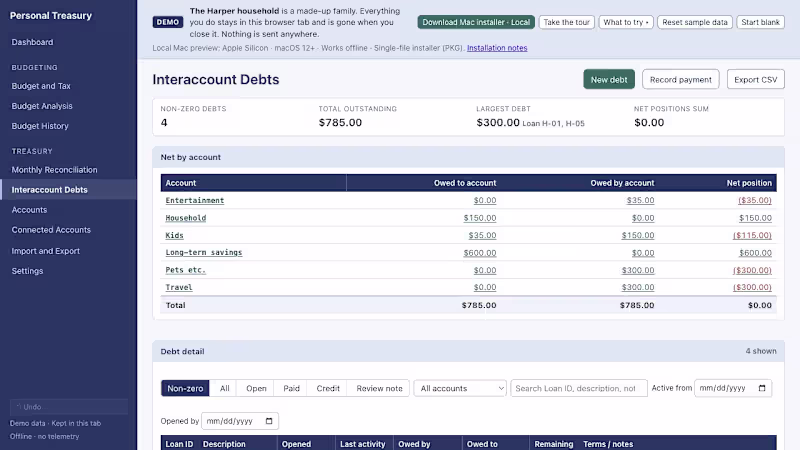Image resolution: width=800 pixels, height=450 pixels.
Task: Expand the What to try dropdown
Action: (x=626, y=22)
